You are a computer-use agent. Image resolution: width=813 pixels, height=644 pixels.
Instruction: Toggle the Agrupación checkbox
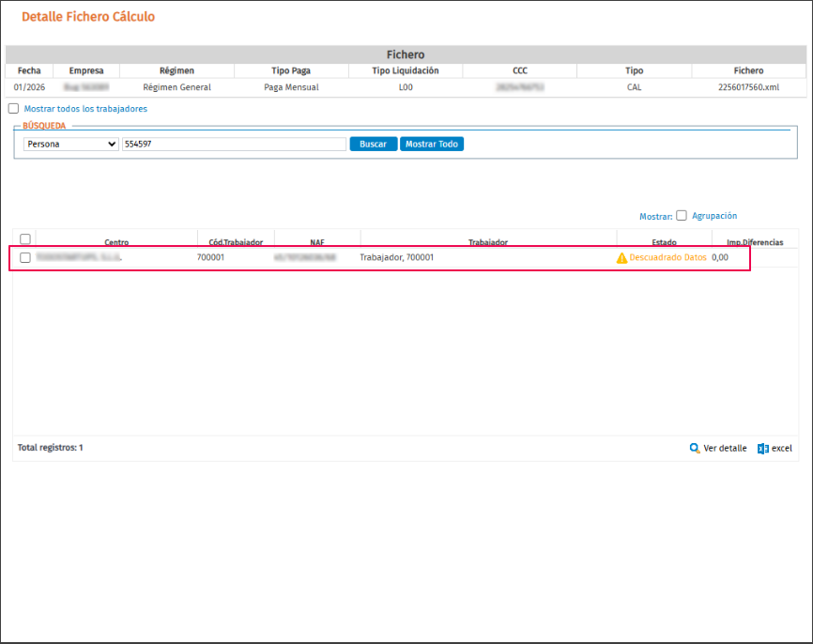682,215
